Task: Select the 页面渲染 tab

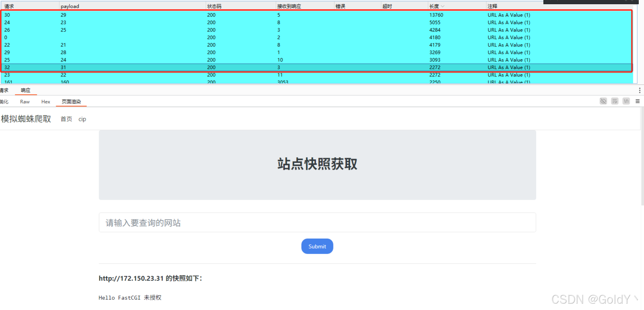Action: [x=71, y=102]
